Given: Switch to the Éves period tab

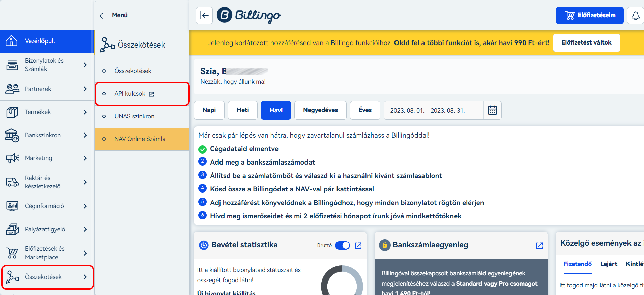Looking at the screenshot, I should [365, 110].
